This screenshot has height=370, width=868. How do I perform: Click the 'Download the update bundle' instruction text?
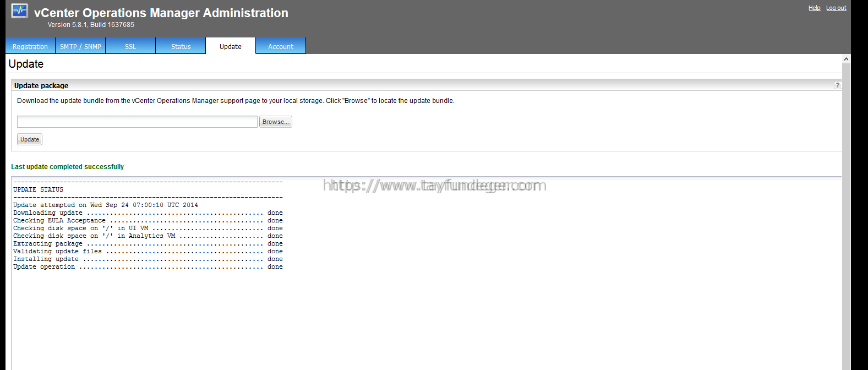pyautogui.click(x=236, y=101)
